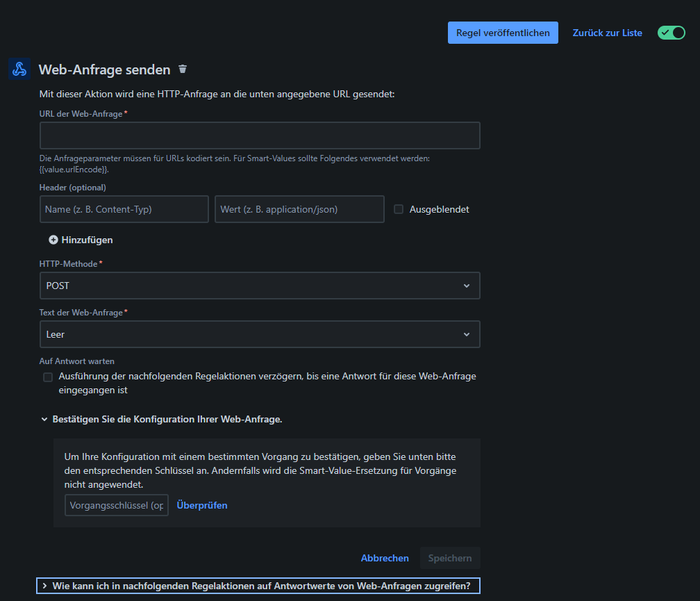Screen dimensions: 700x601
Task: Delete the action via trash icon
Action: [183, 69]
